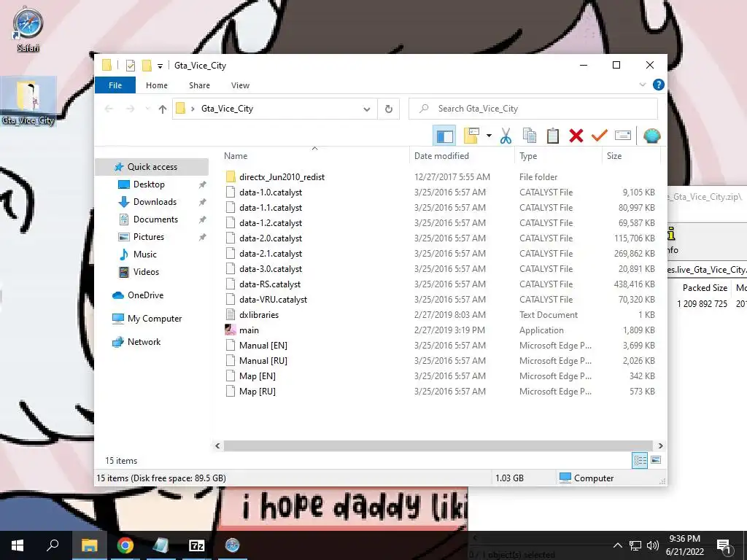The width and height of the screenshot is (747, 560).
Task: Select OneDrive in the navigation pane
Action: [145, 295]
